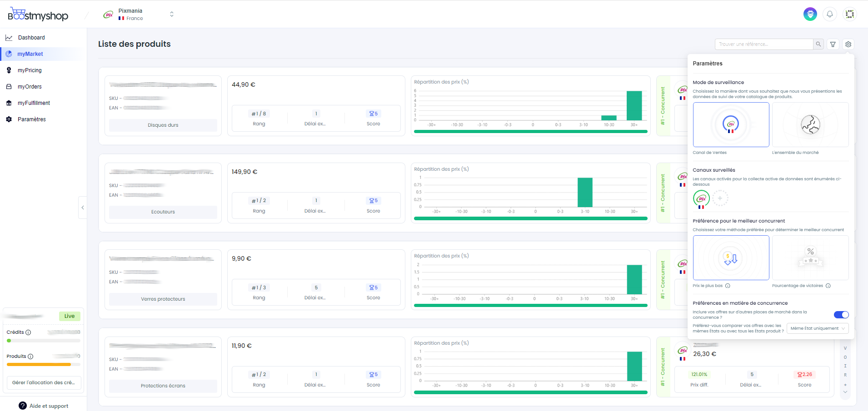
Task: Open the user avatar icon
Action: [x=810, y=14]
